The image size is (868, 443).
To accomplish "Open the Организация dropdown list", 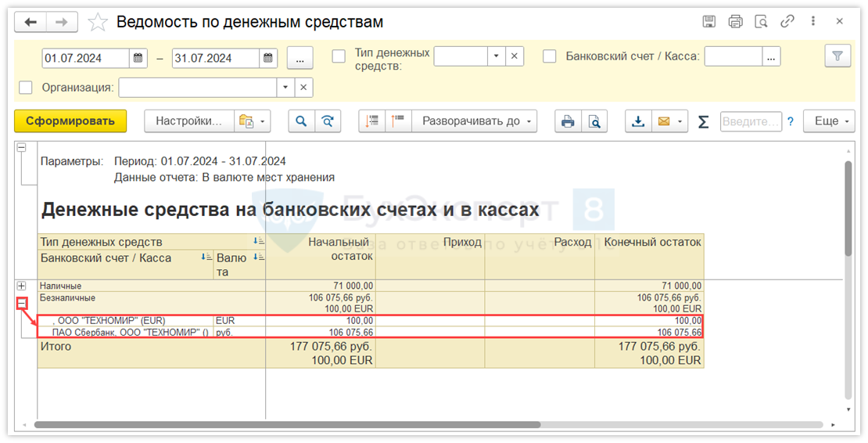I will [x=285, y=88].
